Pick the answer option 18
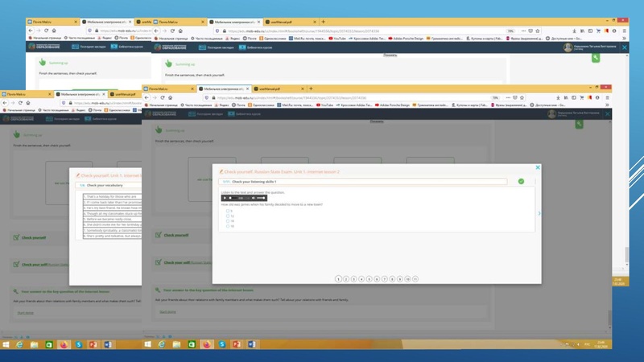 coord(228,226)
